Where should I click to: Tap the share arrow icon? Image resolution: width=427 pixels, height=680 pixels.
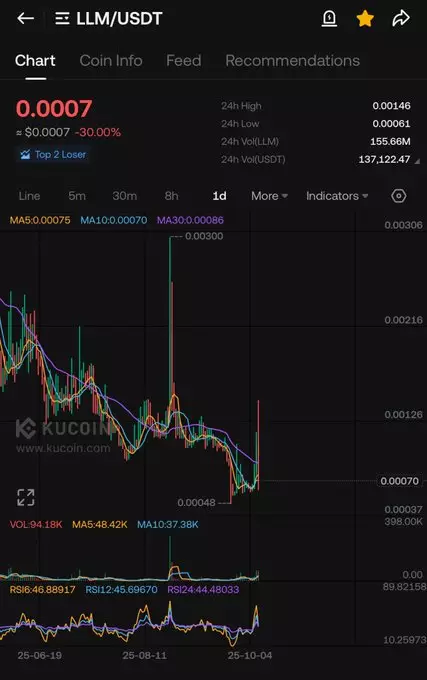[x=401, y=18]
